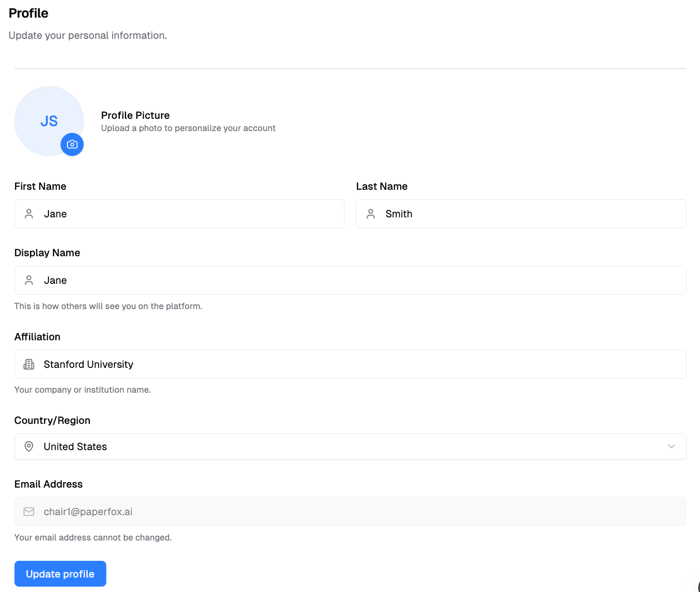Click the location pin icon in Country field
The image size is (700, 592).
(x=29, y=446)
